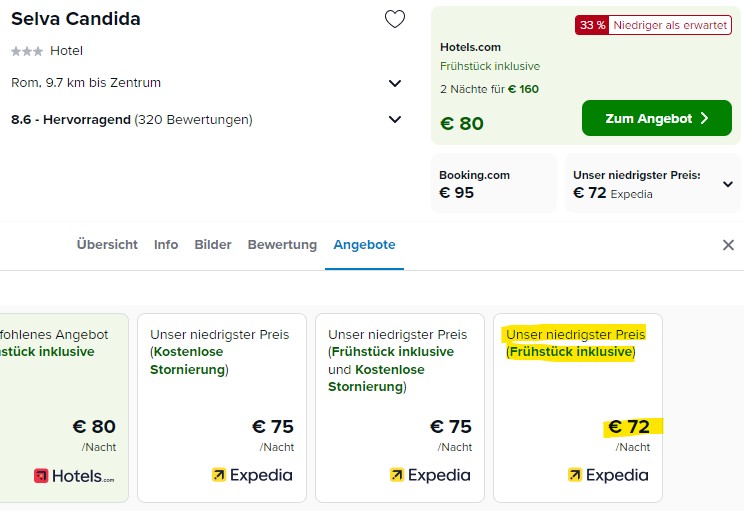Click Expedia logo on Kostenlose Stornierung card
This screenshot has height=521, width=744.
coord(252,475)
